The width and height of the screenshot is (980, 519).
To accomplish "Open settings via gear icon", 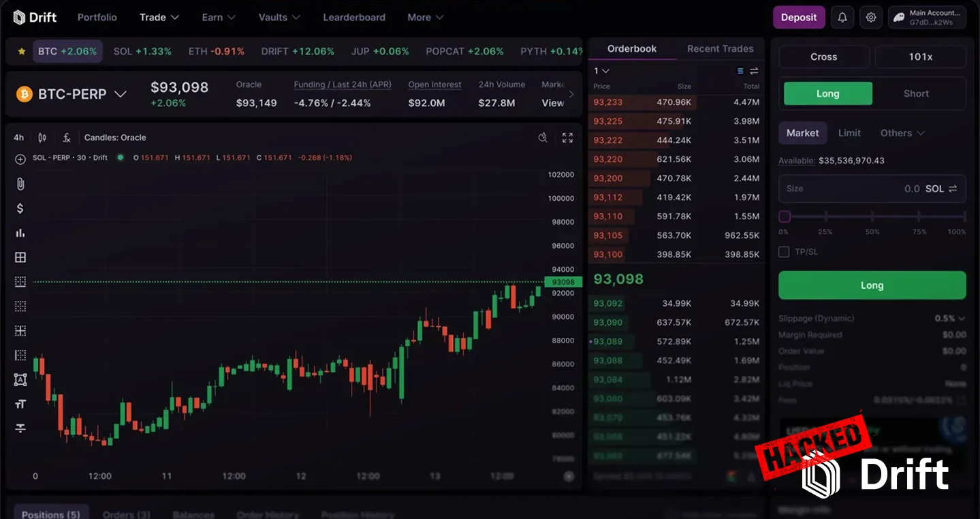I will (871, 18).
